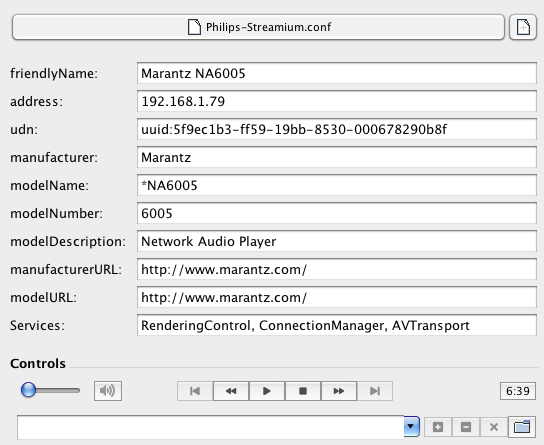Click the rewind button
The image size is (544, 445).
pos(231,391)
